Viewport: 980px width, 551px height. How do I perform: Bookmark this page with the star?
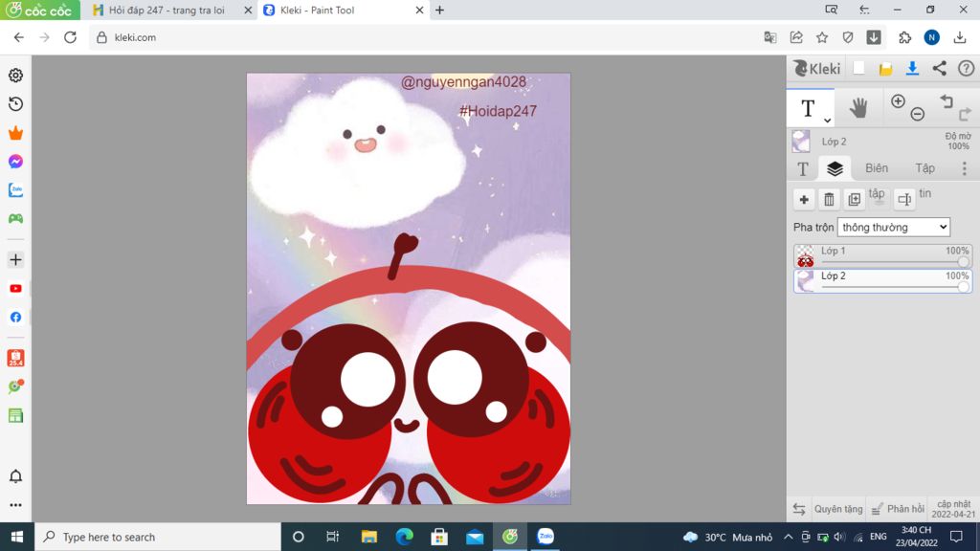point(822,37)
